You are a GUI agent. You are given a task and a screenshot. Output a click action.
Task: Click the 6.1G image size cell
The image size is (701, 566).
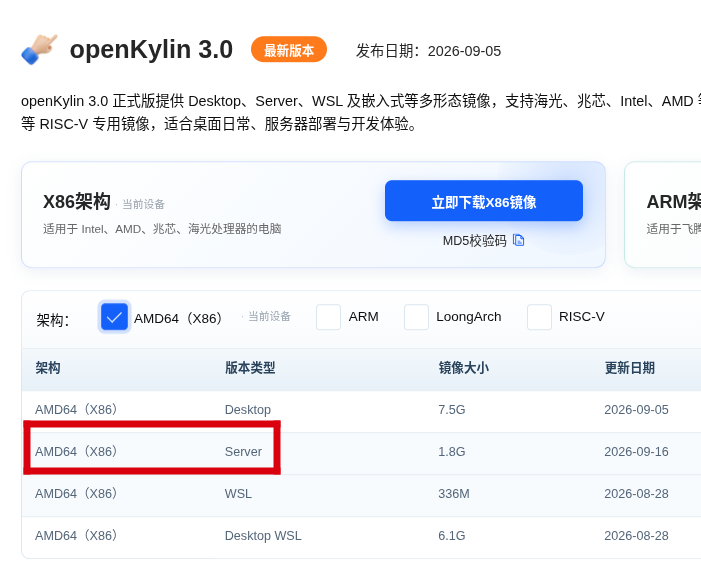(452, 536)
